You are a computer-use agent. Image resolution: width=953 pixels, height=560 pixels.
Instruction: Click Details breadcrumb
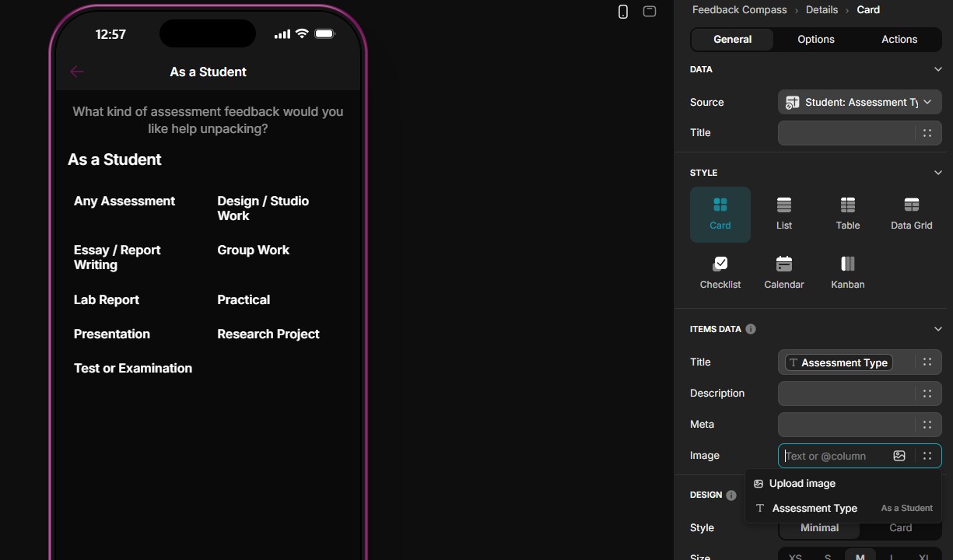click(822, 9)
